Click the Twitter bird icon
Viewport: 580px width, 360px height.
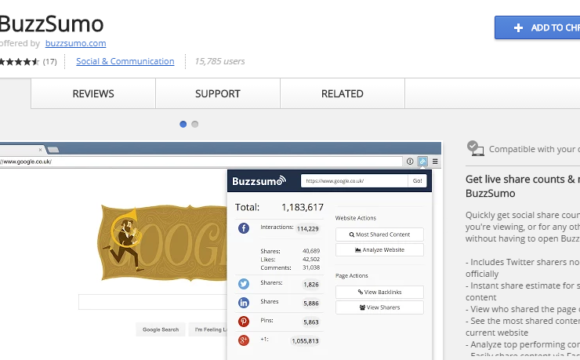click(243, 284)
